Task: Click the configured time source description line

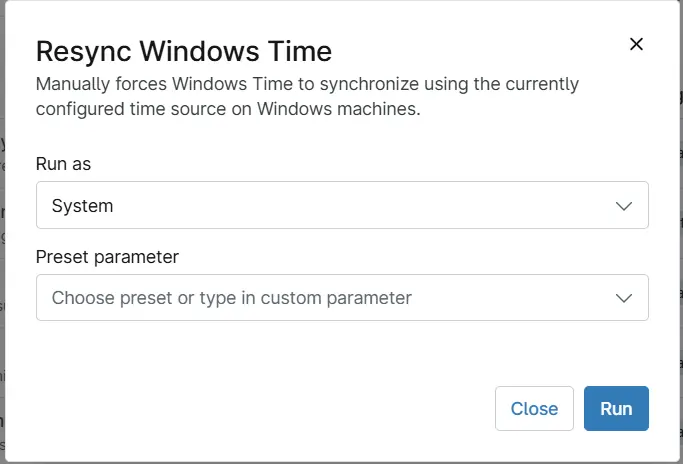Action: pyautogui.click(x=228, y=109)
